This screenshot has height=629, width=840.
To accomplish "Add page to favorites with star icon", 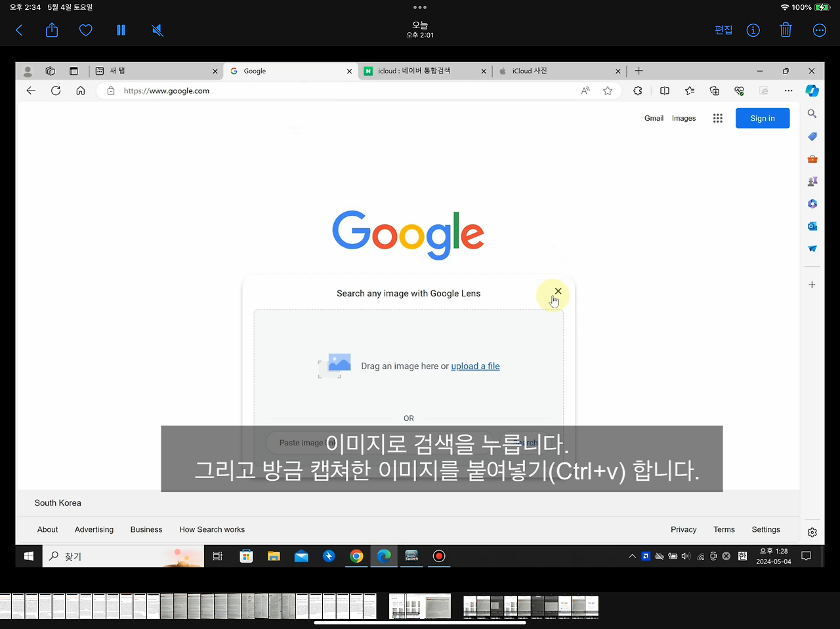I will 608,91.
